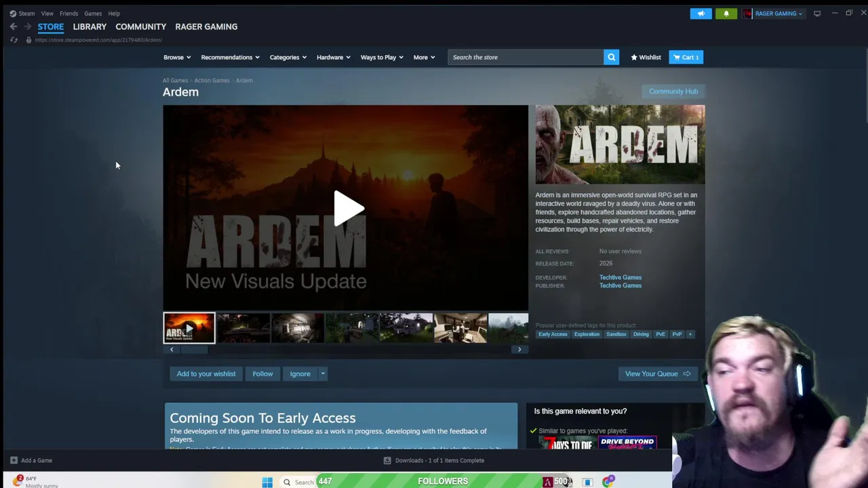Open the notifications bell icon
The width and height of the screenshot is (868, 488).
pos(726,14)
